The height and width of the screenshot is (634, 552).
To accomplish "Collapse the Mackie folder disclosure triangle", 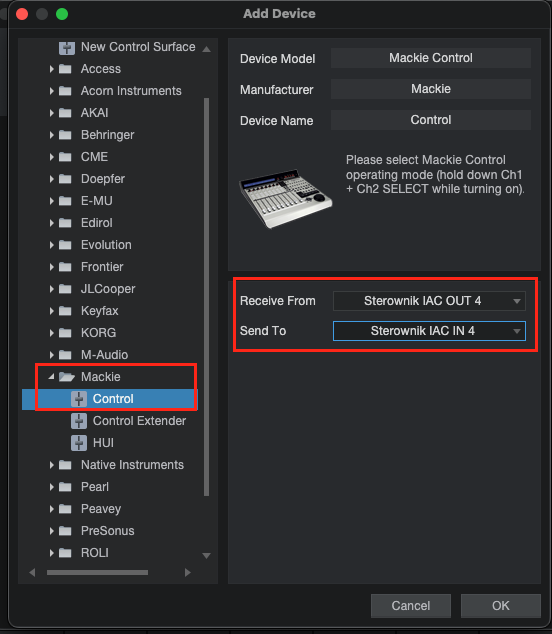I will tap(51, 376).
